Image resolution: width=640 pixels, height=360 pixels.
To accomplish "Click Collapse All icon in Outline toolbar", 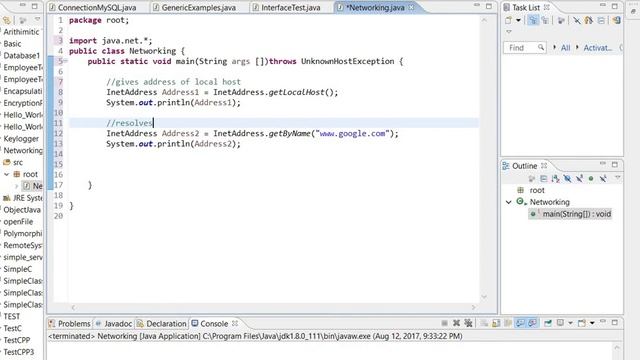I will click(x=543, y=178).
